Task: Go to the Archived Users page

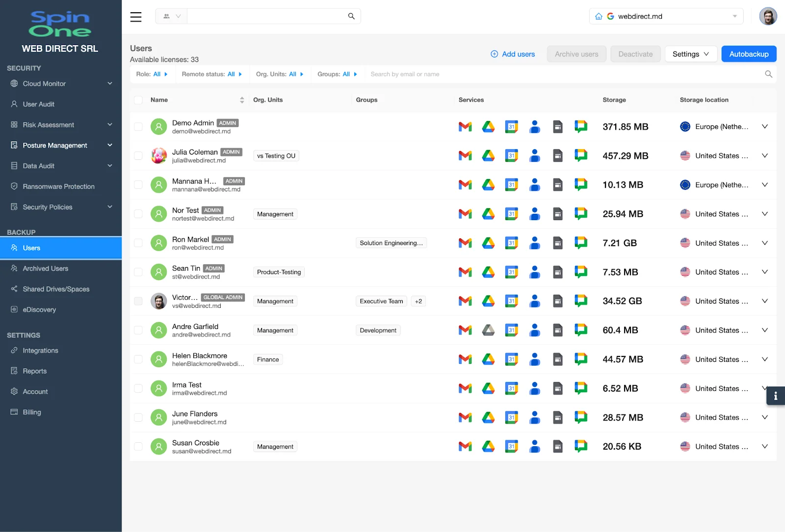Action: (x=45, y=268)
